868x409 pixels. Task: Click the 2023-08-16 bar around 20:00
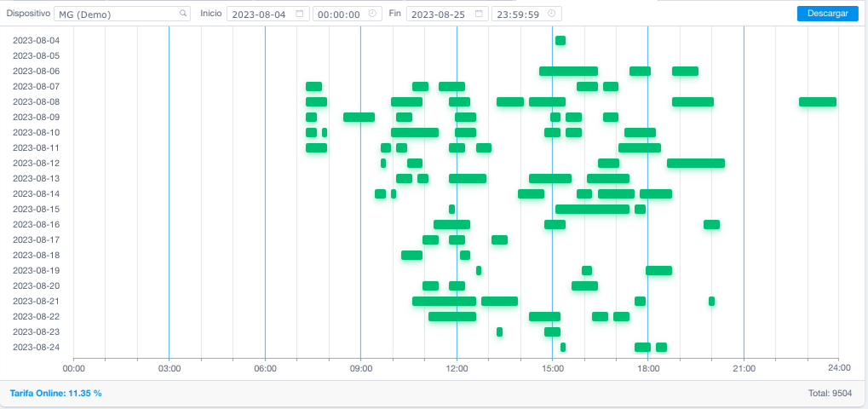click(x=711, y=224)
